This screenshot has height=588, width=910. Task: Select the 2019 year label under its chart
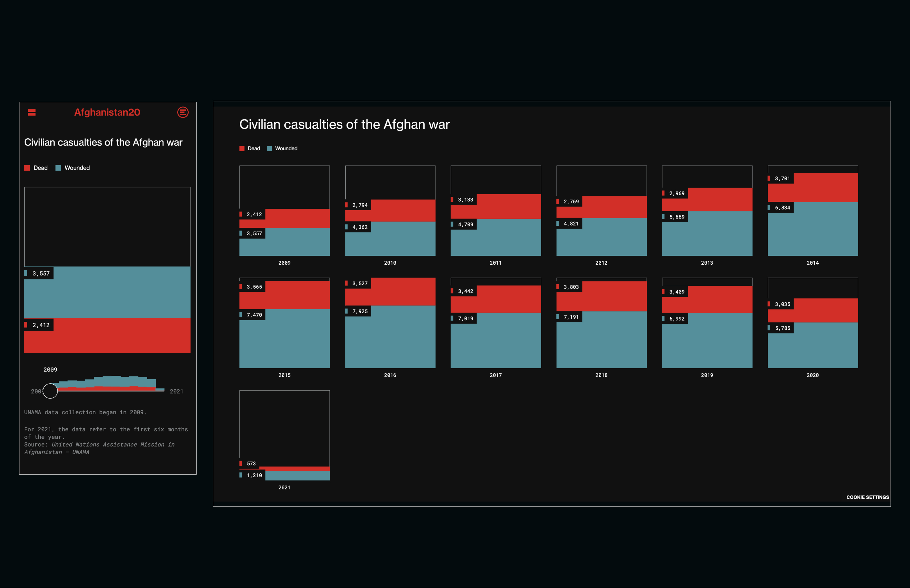(x=707, y=375)
